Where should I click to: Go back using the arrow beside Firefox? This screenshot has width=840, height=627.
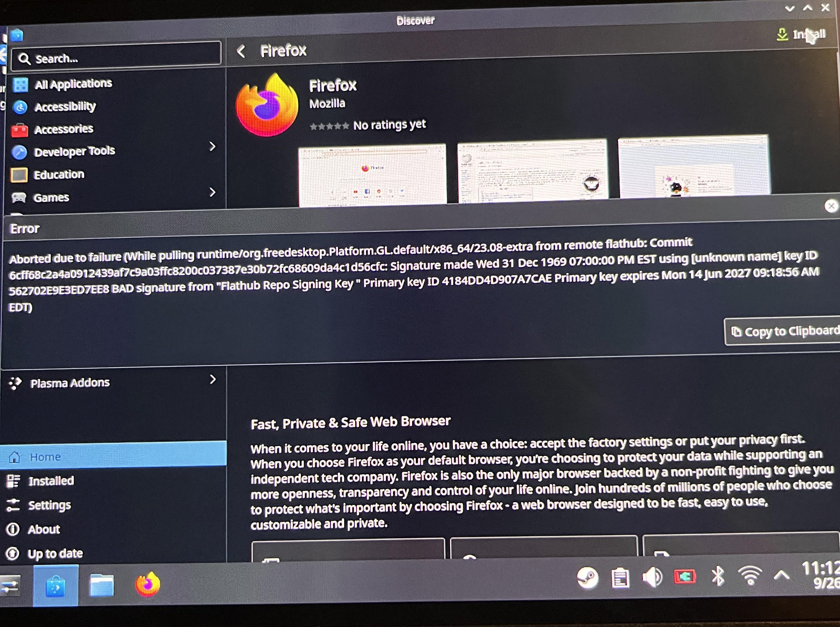241,51
